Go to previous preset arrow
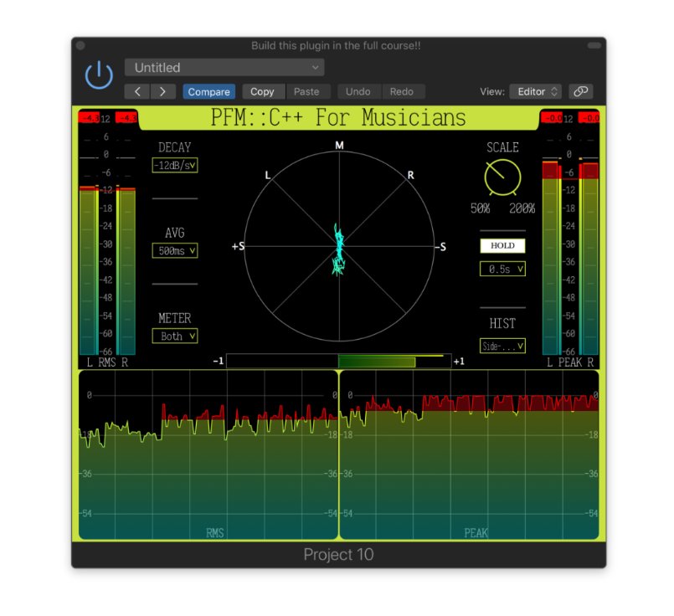This screenshot has height=616, width=674. tap(137, 91)
